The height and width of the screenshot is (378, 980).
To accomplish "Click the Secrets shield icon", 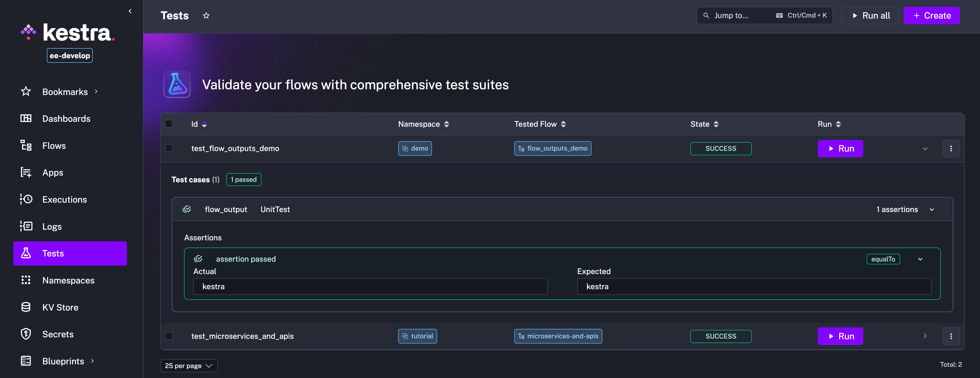I will [26, 334].
